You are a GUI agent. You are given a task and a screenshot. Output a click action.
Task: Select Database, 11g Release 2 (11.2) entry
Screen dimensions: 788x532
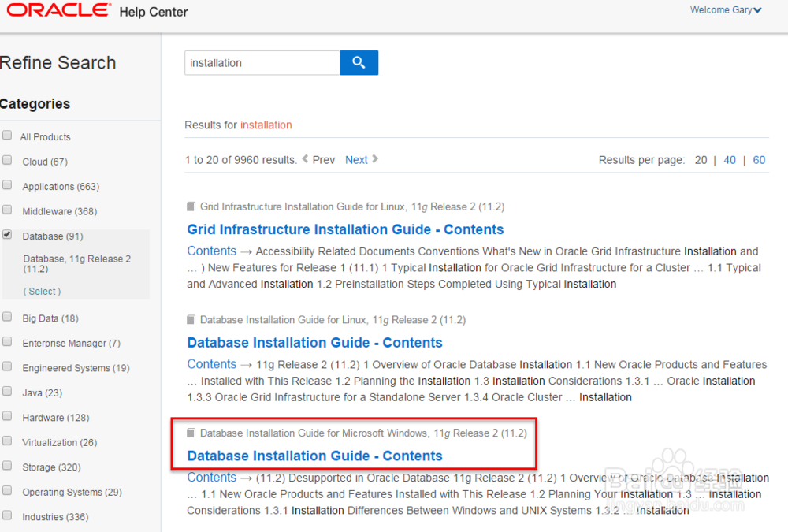coord(77,263)
